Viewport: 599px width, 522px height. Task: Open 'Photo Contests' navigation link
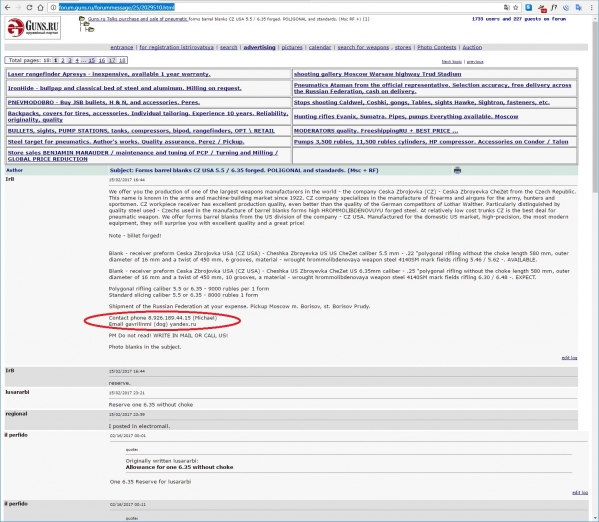pos(437,47)
